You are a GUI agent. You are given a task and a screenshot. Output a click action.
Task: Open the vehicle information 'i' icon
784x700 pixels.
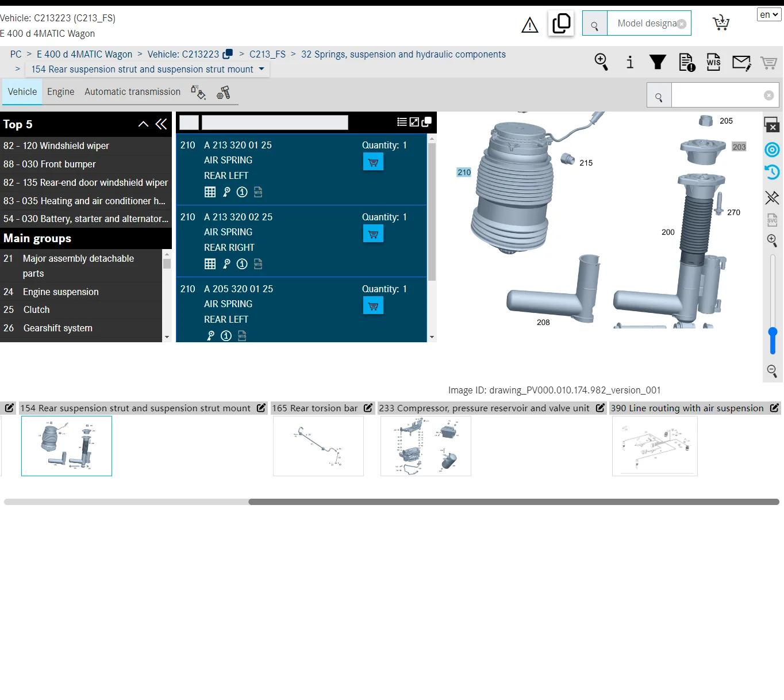pyautogui.click(x=630, y=62)
